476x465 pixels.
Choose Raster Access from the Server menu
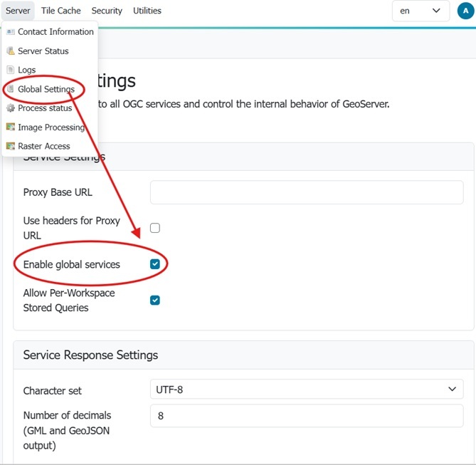[x=44, y=146]
